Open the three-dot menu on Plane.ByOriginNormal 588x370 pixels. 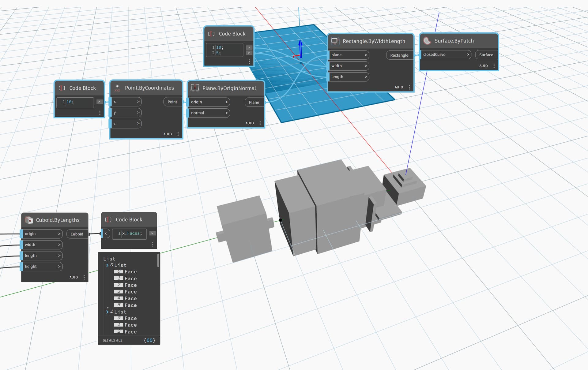point(260,123)
